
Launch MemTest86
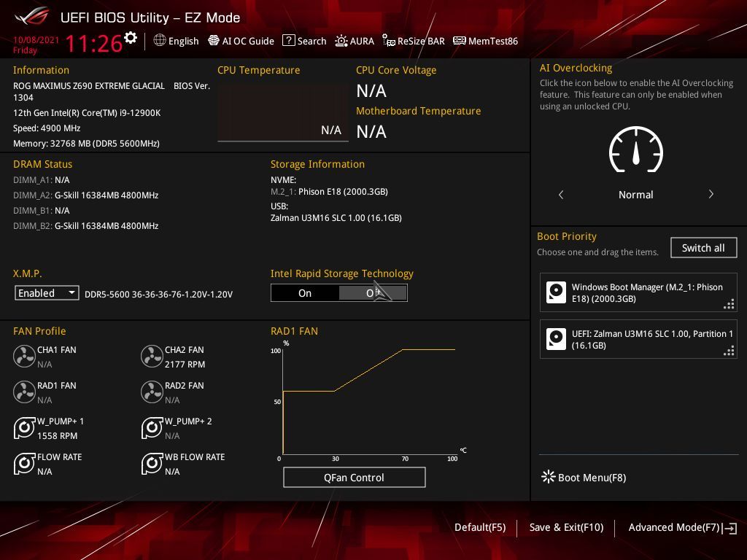coord(485,41)
